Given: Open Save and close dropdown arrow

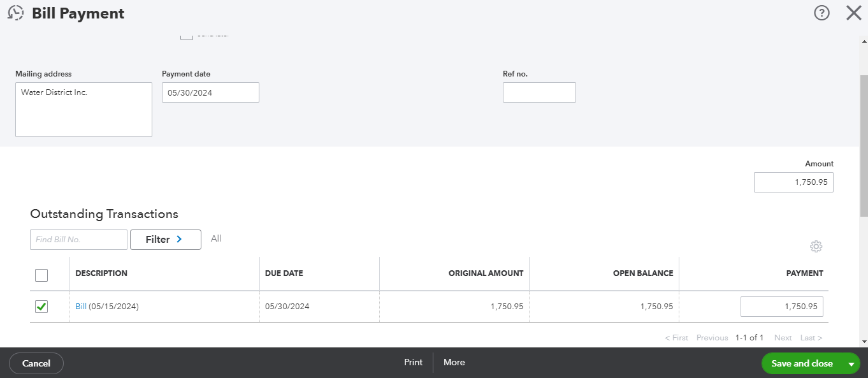Looking at the screenshot, I should point(851,364).
